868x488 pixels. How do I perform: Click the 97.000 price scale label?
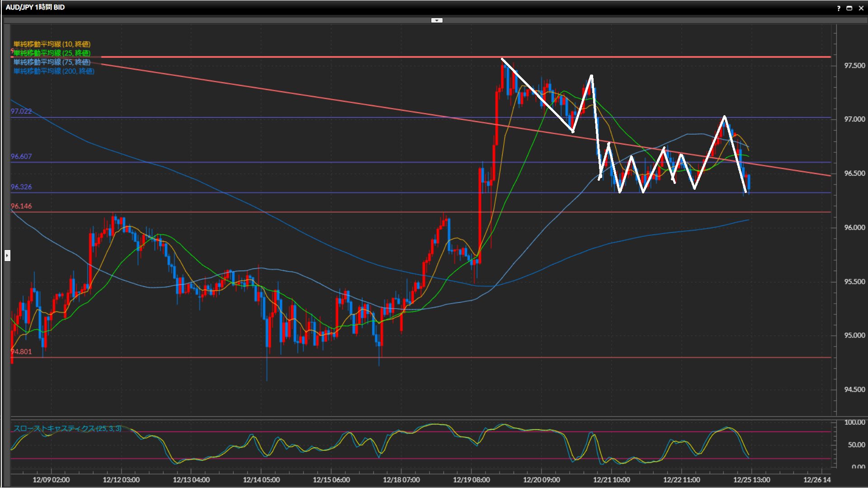854,119
